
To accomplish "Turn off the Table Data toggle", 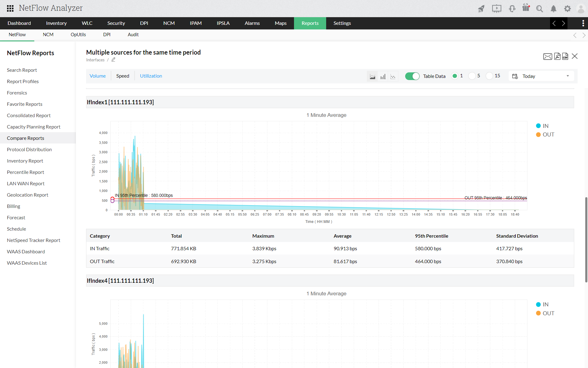I will pyautogui.click(x=412, y=76).
